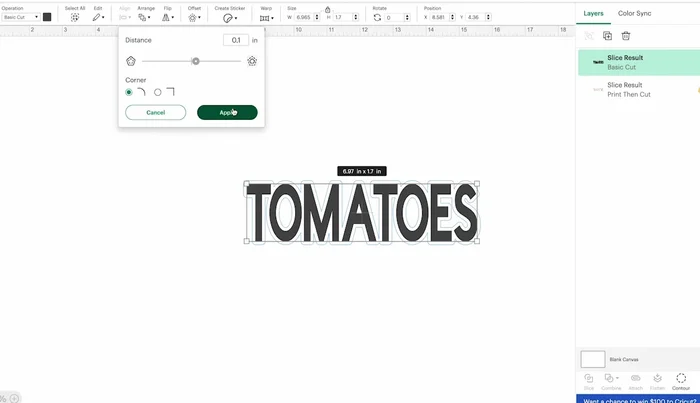Adjust the height stepper arrows
This screenshot has height=403, width=700.
coord(356,17)
